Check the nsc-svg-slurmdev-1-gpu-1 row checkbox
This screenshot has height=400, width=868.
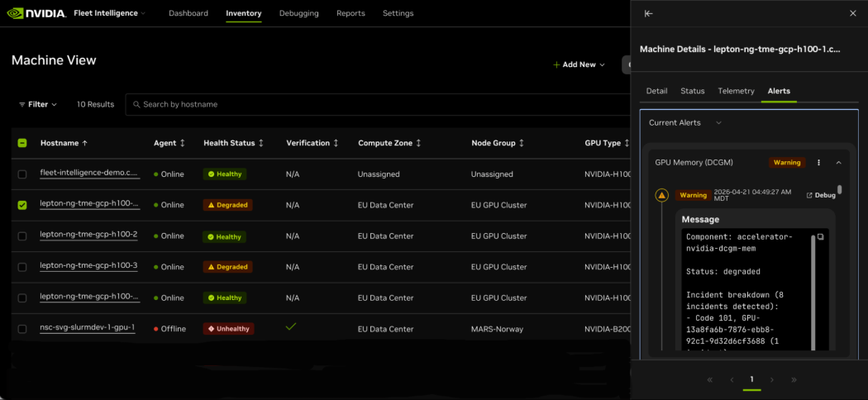(x=22, y=329)
